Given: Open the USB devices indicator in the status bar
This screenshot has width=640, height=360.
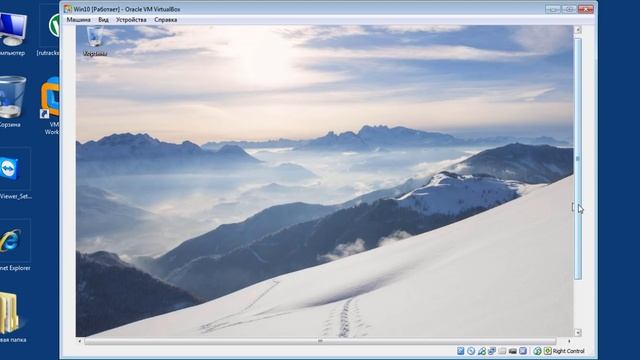Looking at the screenshot, I should point(482,351).
